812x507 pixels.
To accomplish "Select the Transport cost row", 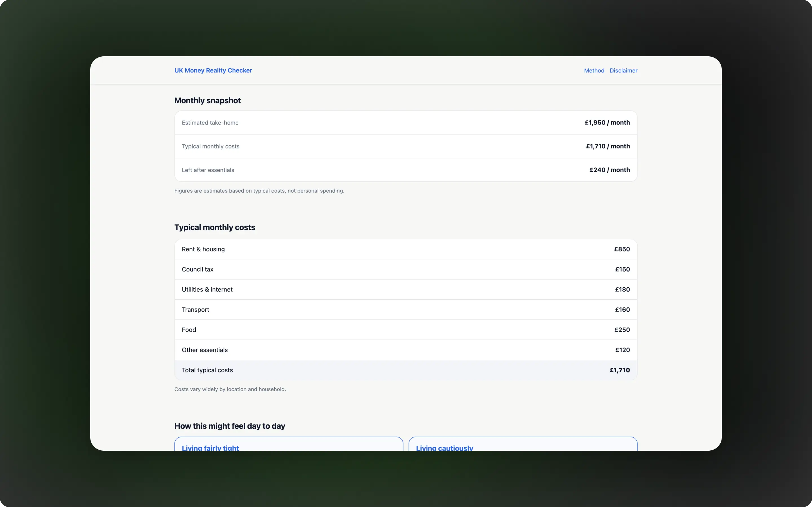I will (x=405, y=310).
